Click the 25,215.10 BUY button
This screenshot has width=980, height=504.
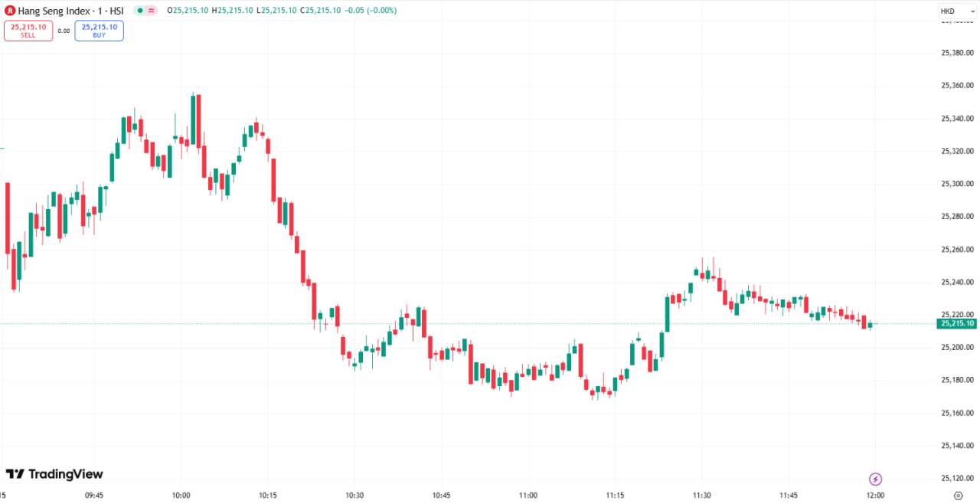pos(99,31)
